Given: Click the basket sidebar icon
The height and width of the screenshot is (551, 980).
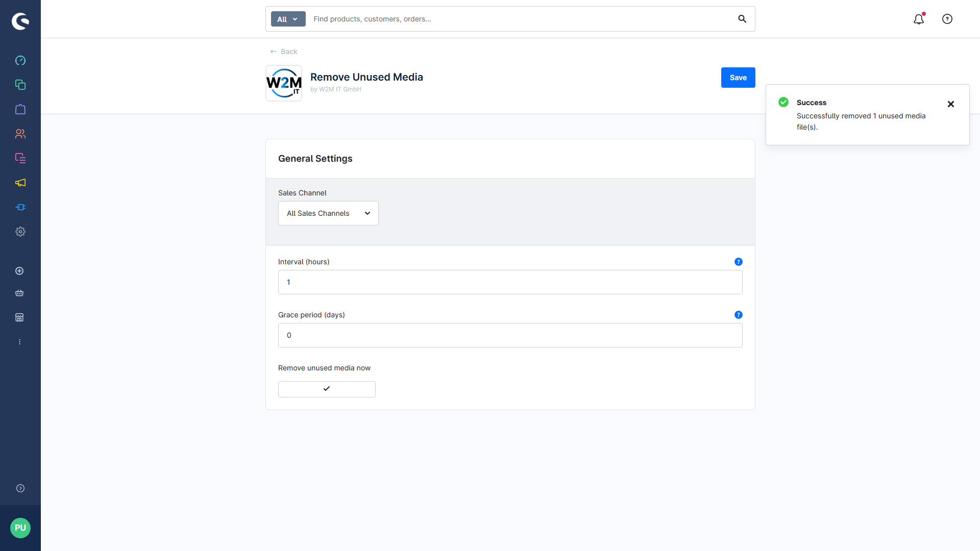Looking at the screenshot, I should pyautogui.click(x=19, y=293).
